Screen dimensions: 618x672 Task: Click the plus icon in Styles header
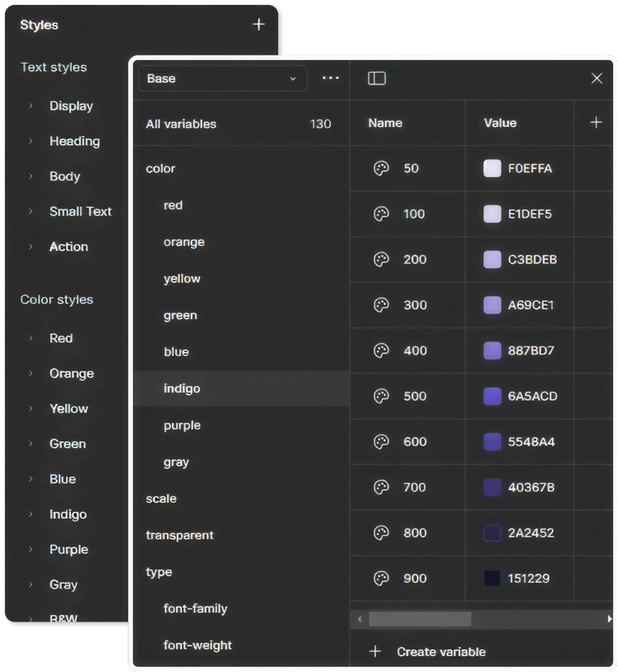pyautogui.click(x=259, y=24)
